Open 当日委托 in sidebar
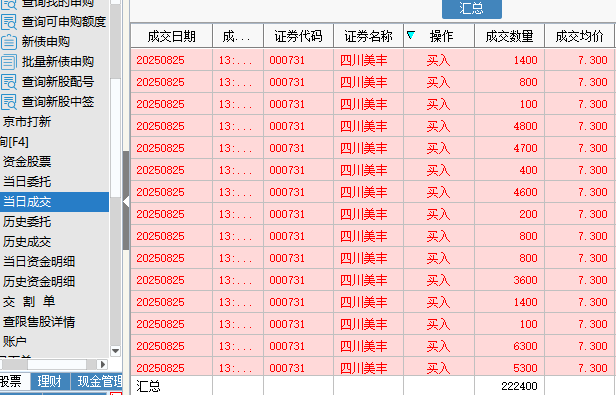616x395 pixels. pos(27,182)
